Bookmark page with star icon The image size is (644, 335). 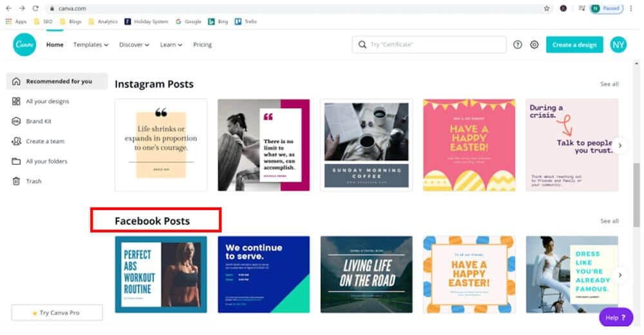pos(547,8)
